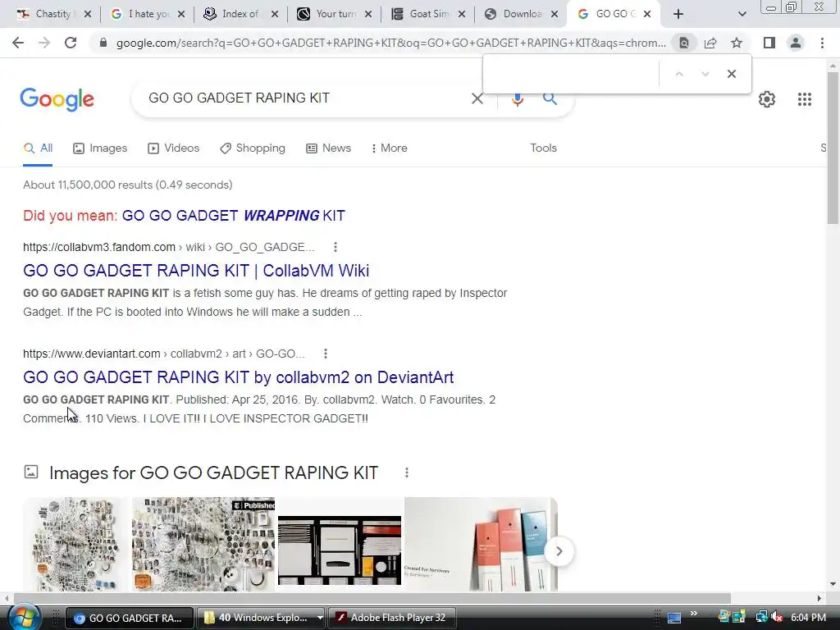Click into the find-in-page text field
Image resolution: width=840 pixels, height=630 pixels.
pyautogui.click(x=572, y=74)
